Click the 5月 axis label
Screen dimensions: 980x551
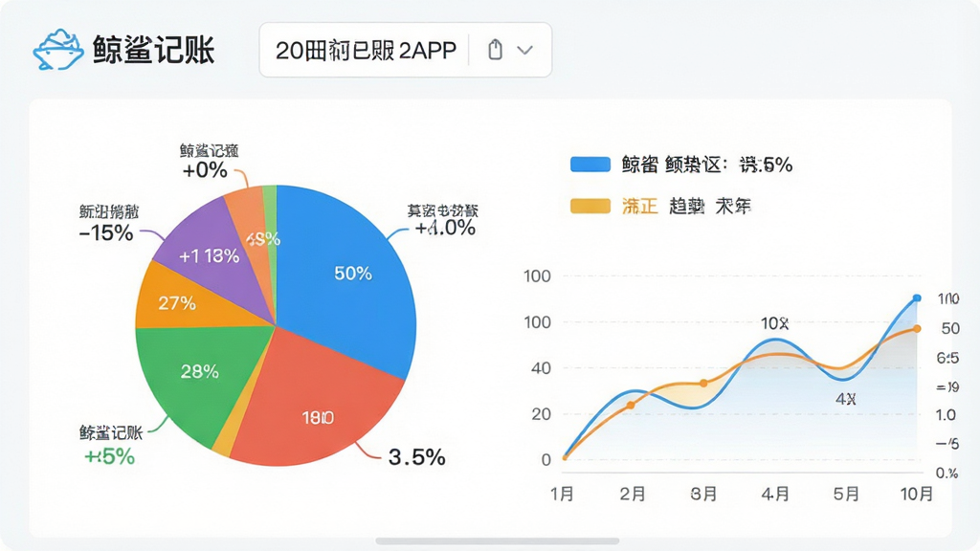(x=846, y=495)
